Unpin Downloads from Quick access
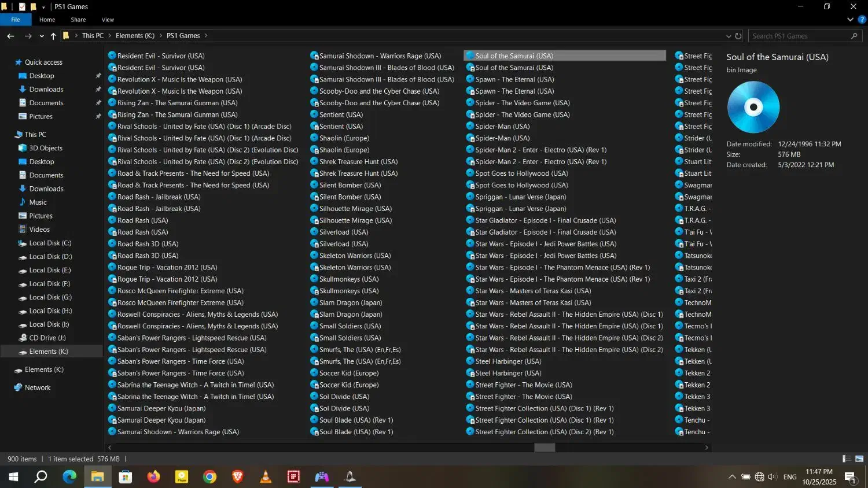The width and height of the screenshot is (868, 488). 98,90
